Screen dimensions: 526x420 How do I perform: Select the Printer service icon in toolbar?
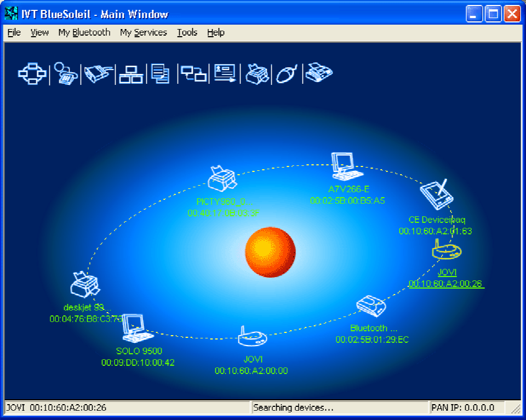[x=257, y=74]
